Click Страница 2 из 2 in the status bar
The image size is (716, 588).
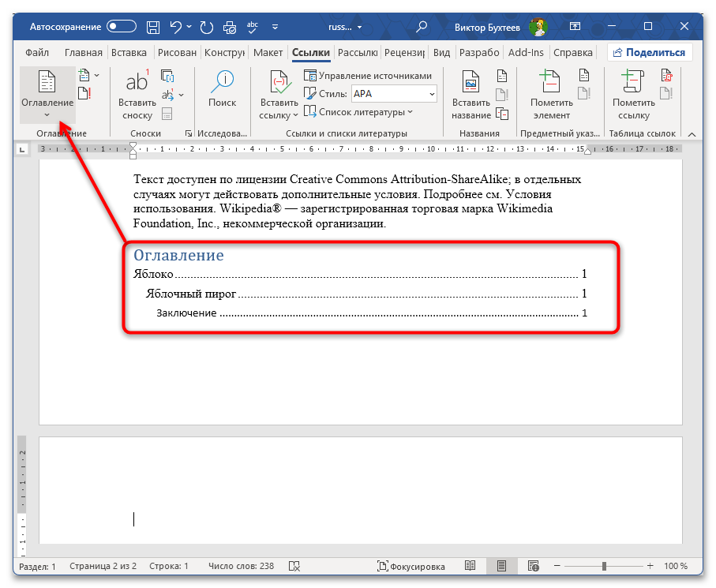point(103,566)
